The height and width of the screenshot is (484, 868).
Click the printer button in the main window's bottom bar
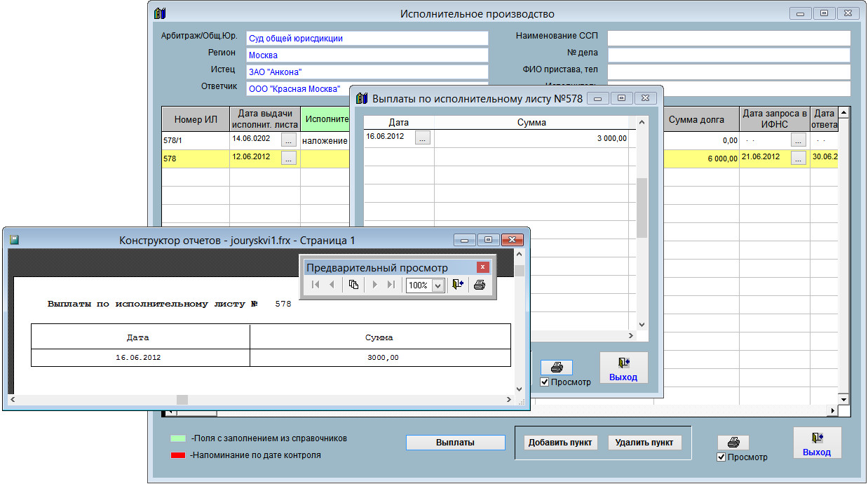pos(733,442)
